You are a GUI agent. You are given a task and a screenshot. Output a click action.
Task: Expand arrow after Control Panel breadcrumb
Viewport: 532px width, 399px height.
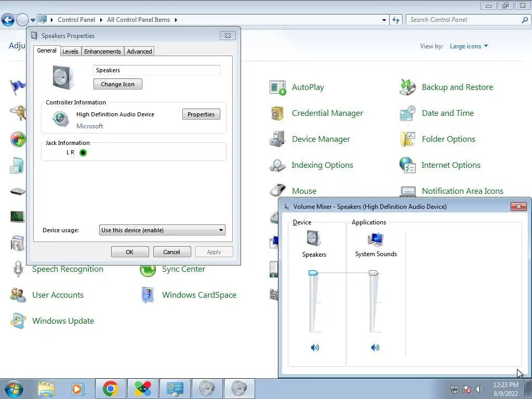101,20
